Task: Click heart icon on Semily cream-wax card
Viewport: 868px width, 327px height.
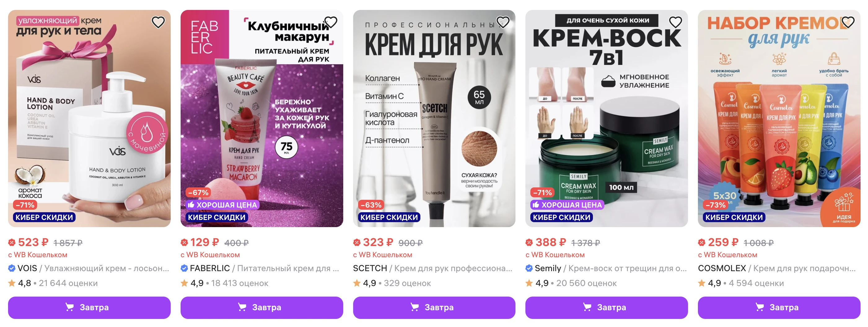Action: tap(676, 22)
